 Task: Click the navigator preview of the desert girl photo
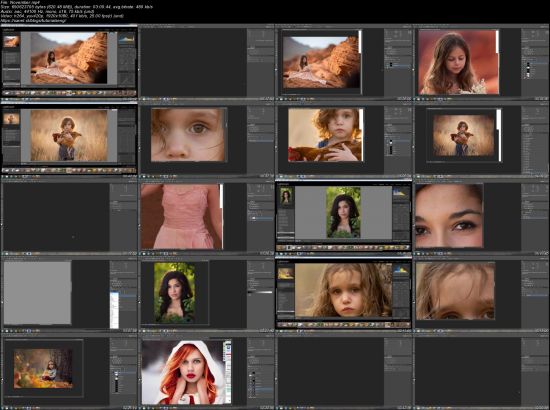tap(12, 41)
